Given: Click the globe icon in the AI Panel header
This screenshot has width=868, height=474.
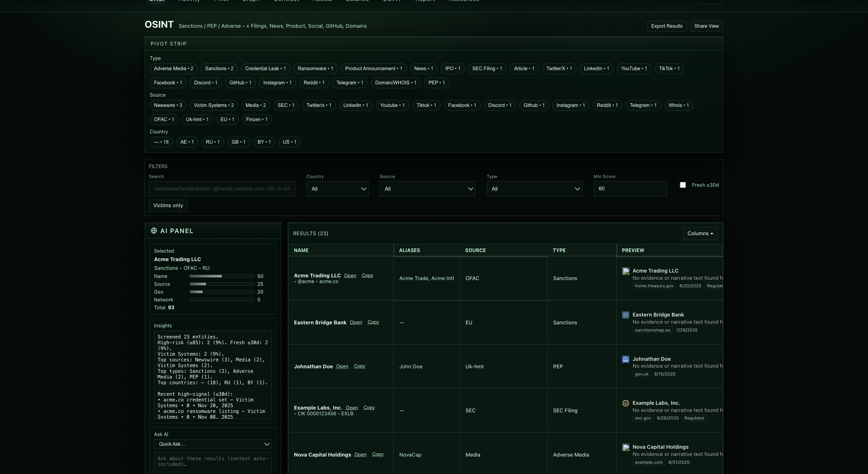Looking at the screenshot, I should pyautogui.click(x=154, y=231).
